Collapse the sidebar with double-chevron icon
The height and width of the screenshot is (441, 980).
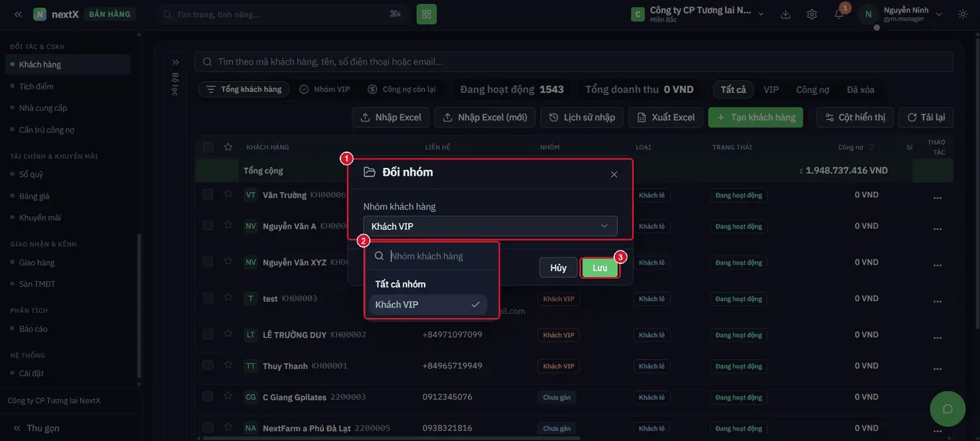18,14
